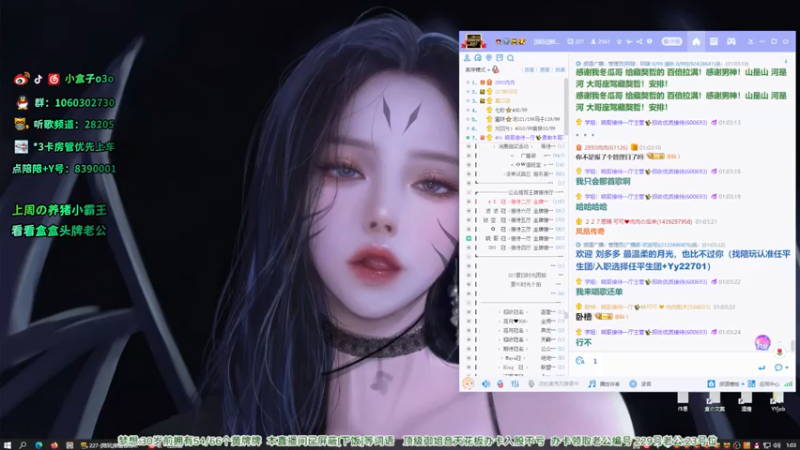The image size is (800, 450).
Task: Select mic queue user number 1
Action: [514, 82]
